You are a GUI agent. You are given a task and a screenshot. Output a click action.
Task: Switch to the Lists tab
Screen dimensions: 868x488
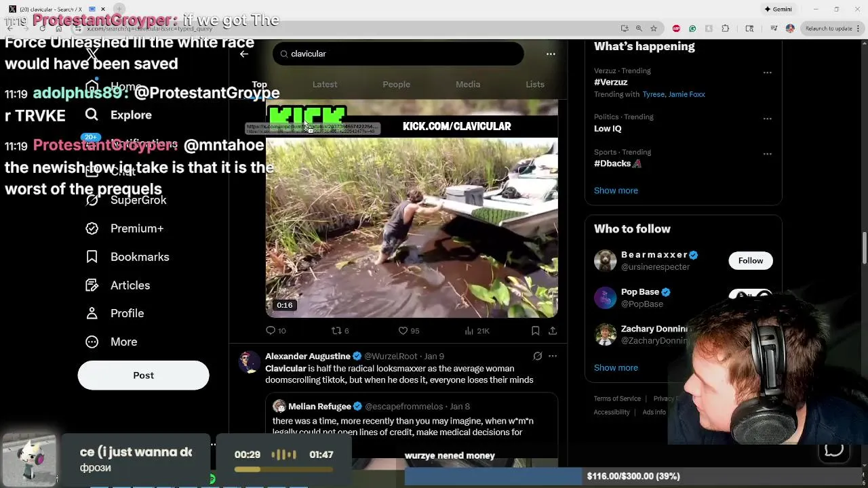click(x=535, y=84)
